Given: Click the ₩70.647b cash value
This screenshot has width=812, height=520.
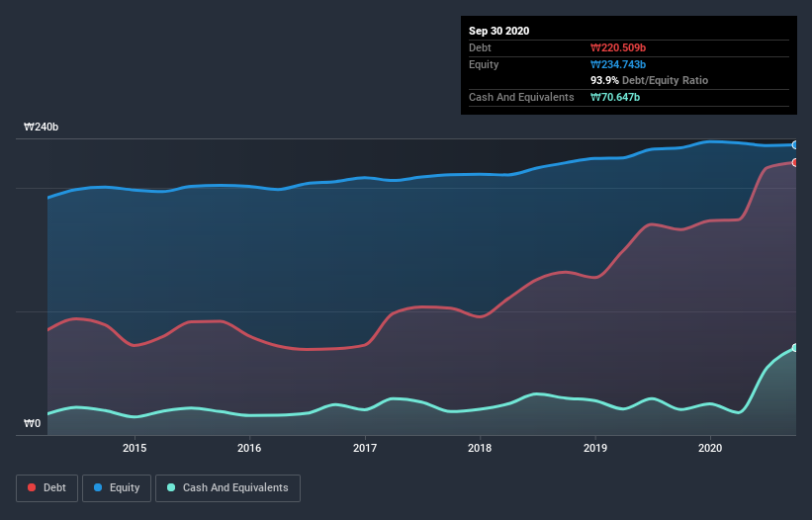Looking at the screenshot, I should 615,97.
